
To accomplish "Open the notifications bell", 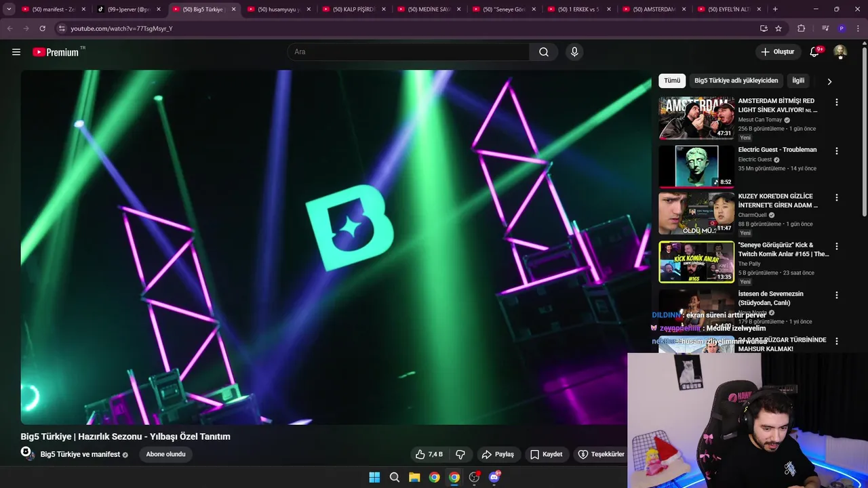I will point(815,52).
